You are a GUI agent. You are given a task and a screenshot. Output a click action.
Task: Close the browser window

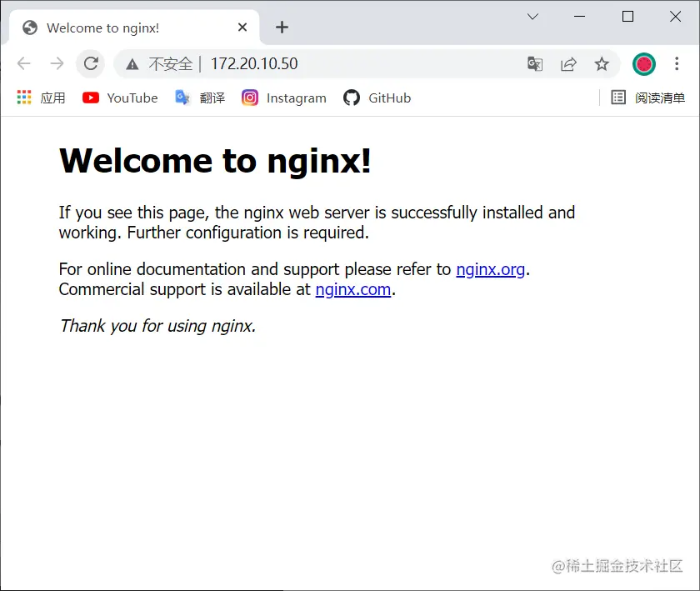click(x=676, y=17)
